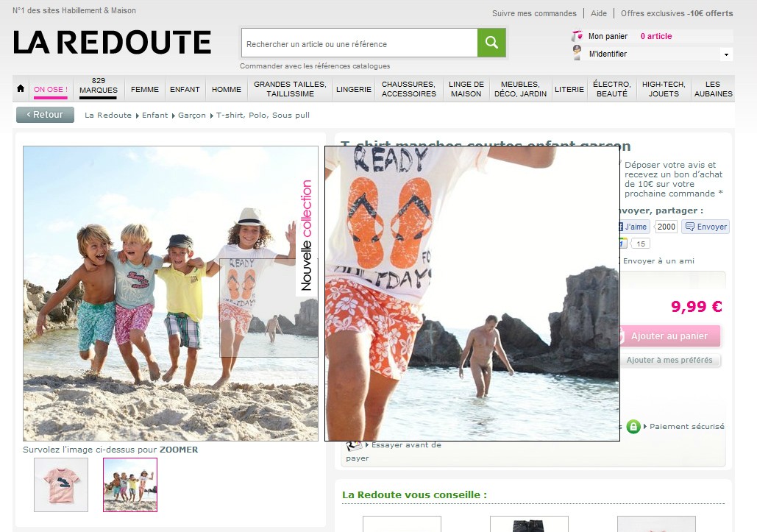Viewport: 757px width, 532px height.
Task: Click the Ajouter au panier button
Action: [669, 336]
